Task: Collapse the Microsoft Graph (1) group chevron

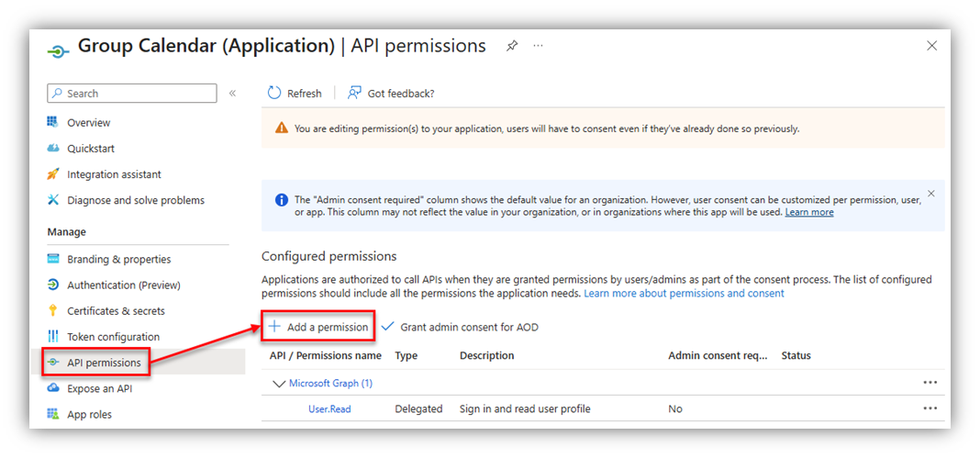Action: click(x=279, y=384)
